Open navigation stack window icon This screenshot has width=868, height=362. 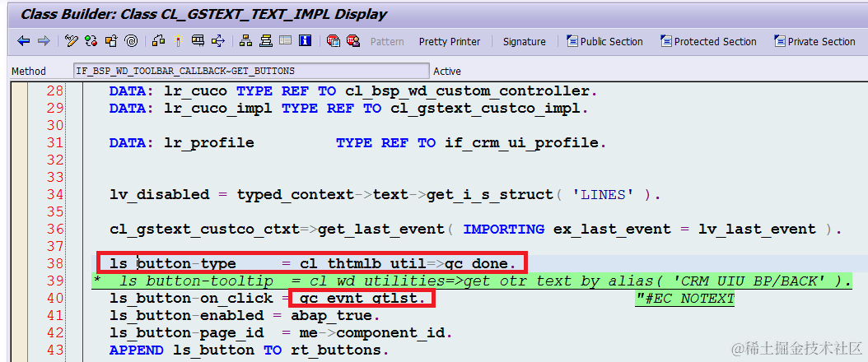pos(266,41)
